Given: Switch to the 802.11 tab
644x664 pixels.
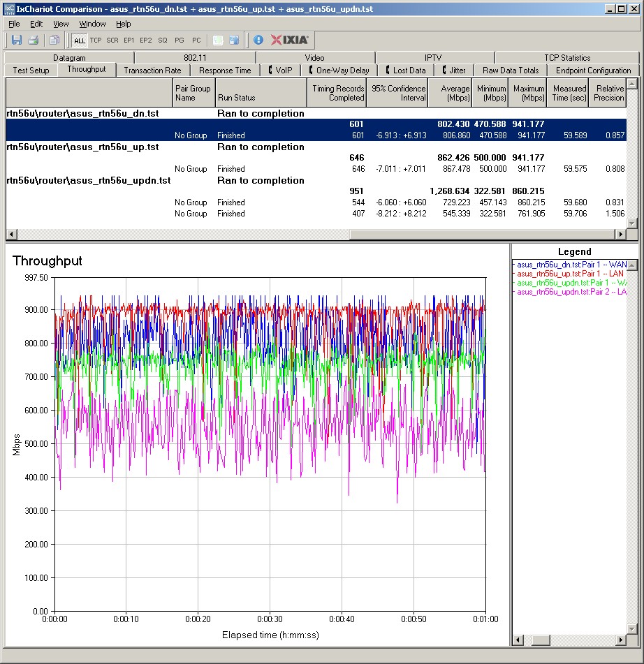Looking at the screenshot, I should point(195,57).
